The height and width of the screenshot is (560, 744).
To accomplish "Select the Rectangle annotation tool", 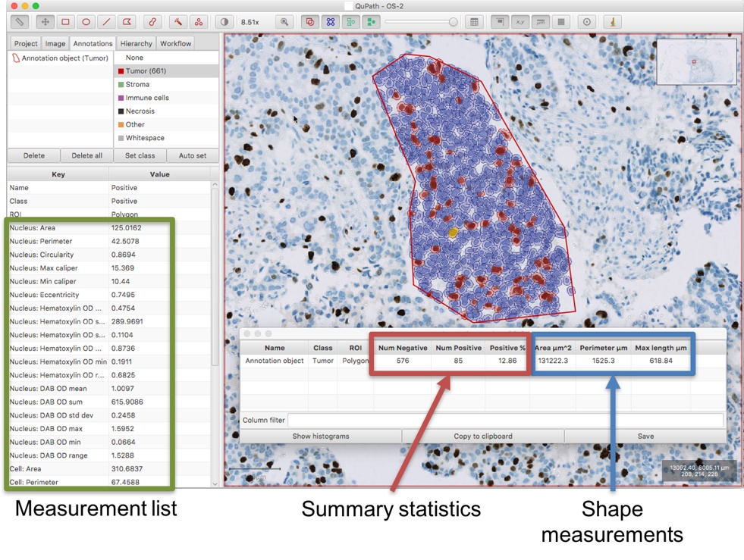I will [65, 22].
